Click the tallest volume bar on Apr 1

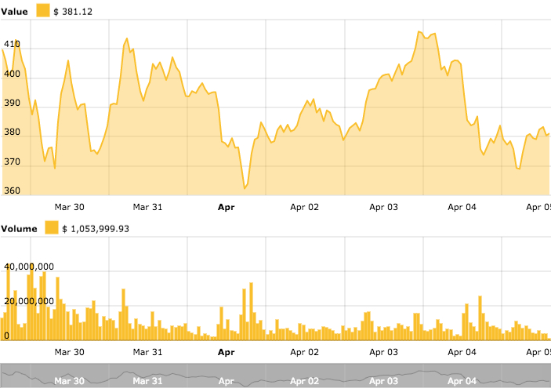tap(252, 311)
